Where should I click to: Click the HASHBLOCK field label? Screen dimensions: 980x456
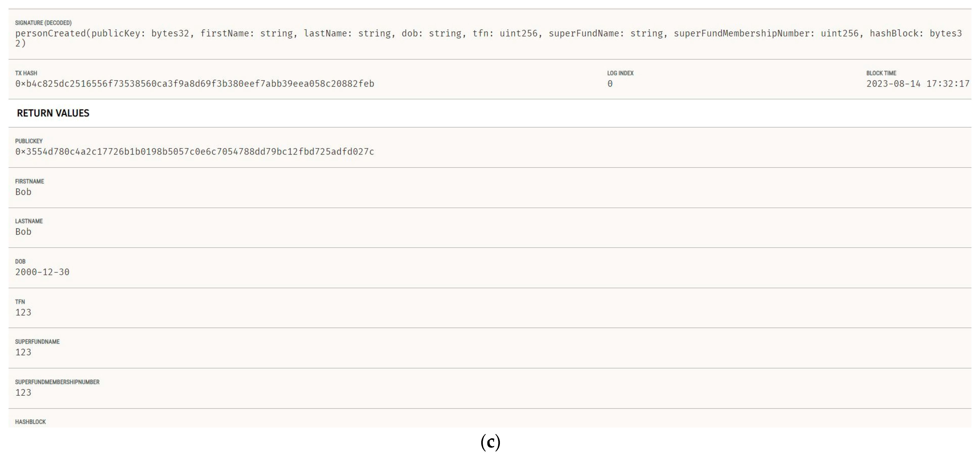pos(30,422)
